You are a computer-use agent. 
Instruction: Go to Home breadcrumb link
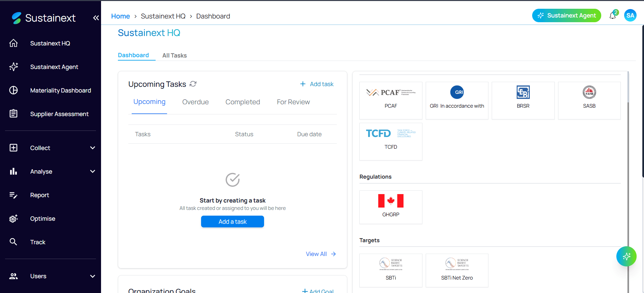(121, 16)
